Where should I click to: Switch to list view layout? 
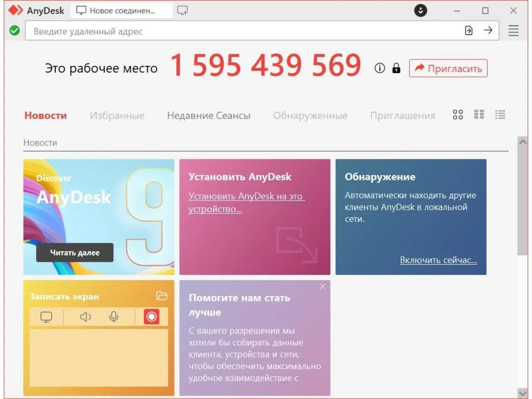(x=500, y=115)
